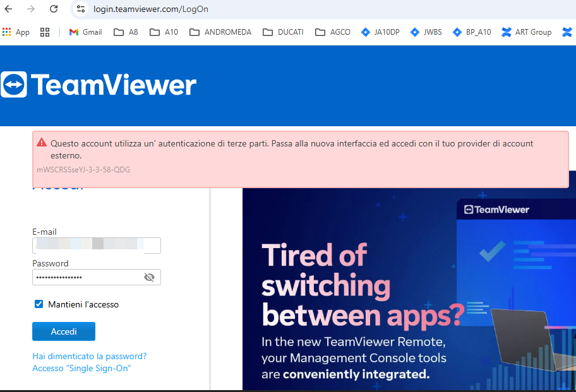Click the Accedi button

(64, 331)
